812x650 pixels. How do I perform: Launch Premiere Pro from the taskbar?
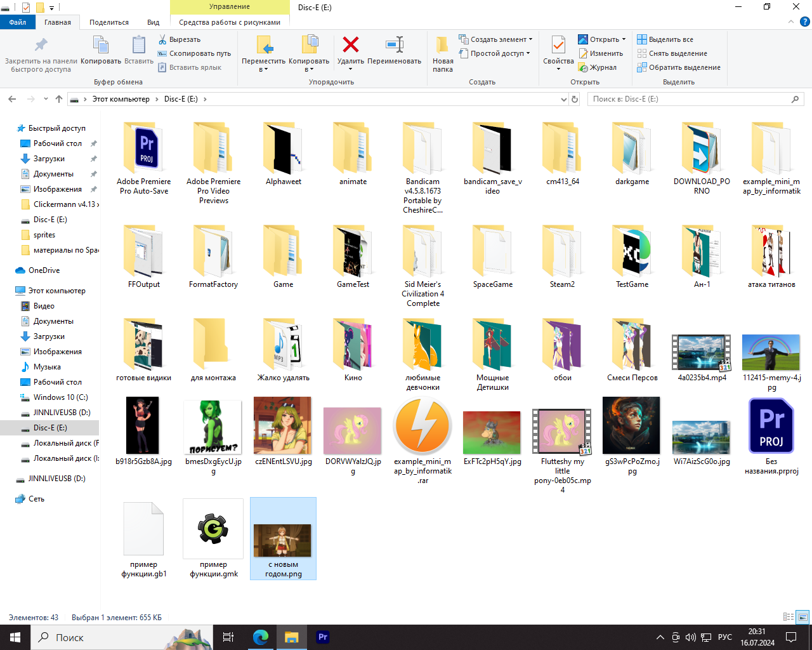coord(323,637)
